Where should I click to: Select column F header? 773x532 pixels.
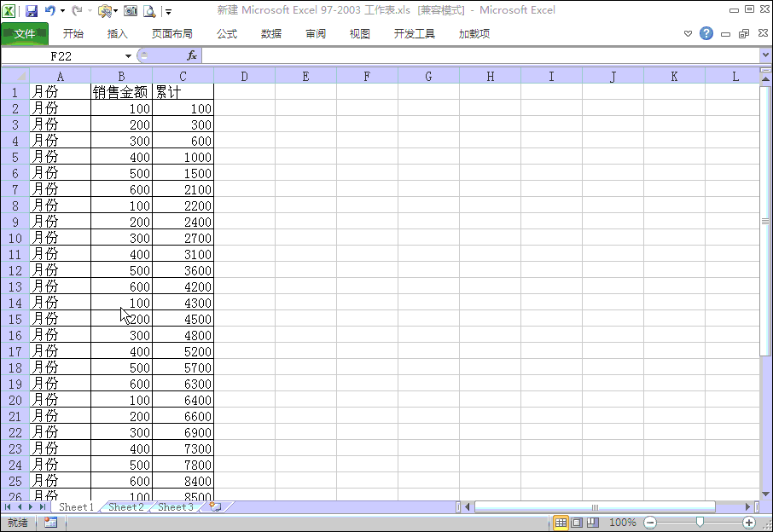point(367,77)
